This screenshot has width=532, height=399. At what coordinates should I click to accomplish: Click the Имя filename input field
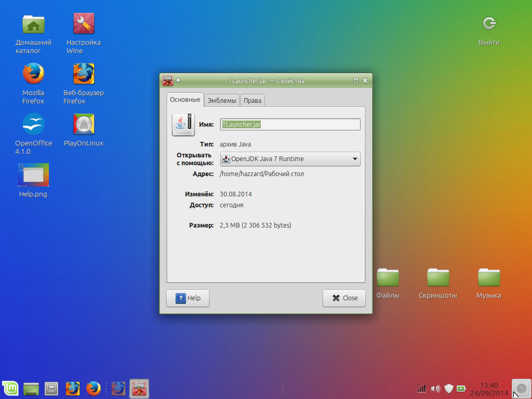tap(290, 125)
